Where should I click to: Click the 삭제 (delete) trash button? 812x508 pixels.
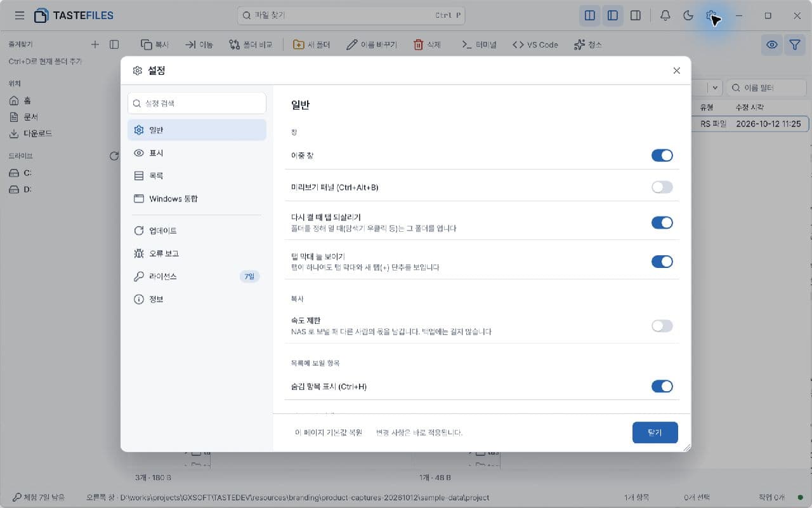point(427,44)
